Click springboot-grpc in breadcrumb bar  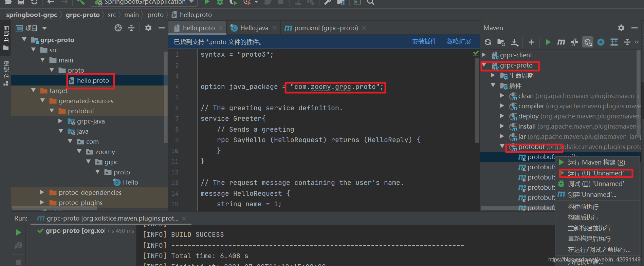click(x=32, y=15)
